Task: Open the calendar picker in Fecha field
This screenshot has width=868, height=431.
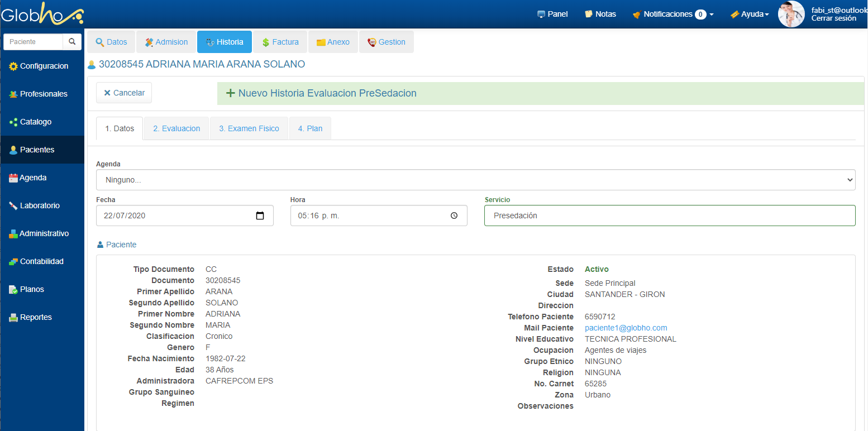Action: [x=260, y=216]
